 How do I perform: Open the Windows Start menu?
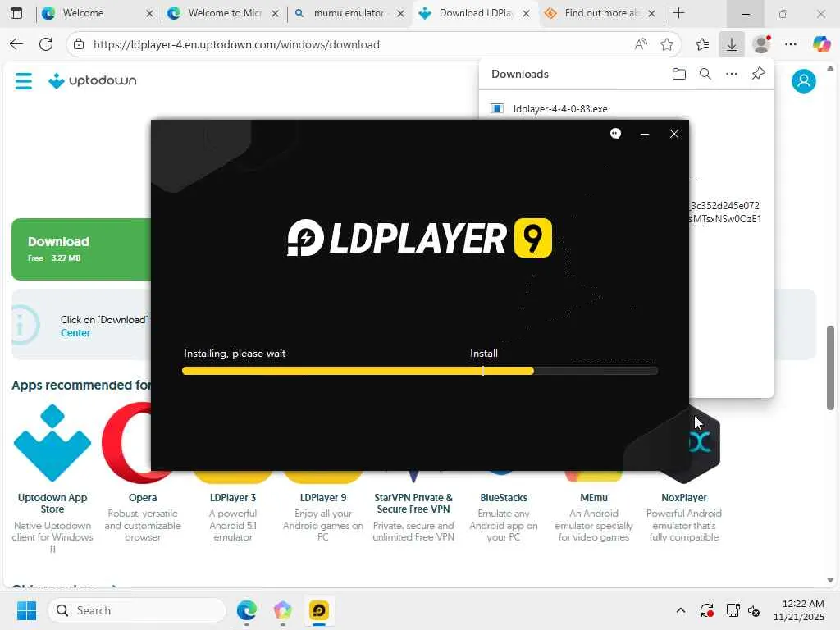[x=26, y=610]
